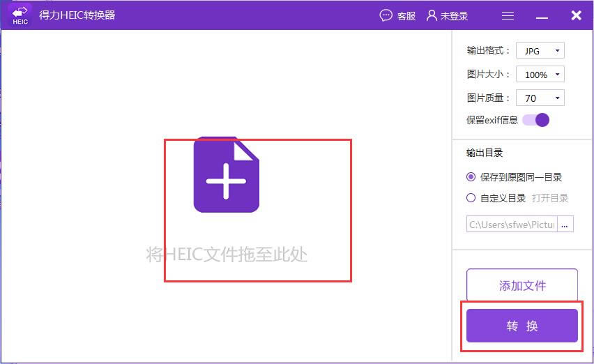
Task: Open the 图片质量 70 dropdown
Action: pos(540,98)
